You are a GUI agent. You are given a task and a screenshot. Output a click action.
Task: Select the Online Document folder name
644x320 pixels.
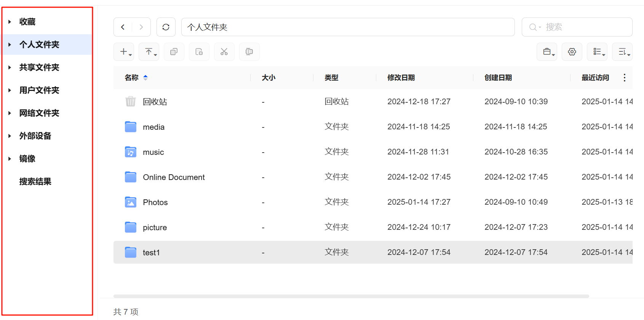(x=174, y=177)
